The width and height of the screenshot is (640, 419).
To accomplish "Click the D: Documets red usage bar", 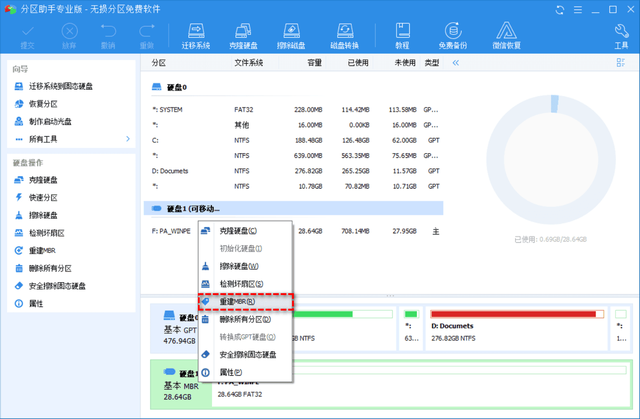I will [517, 314].
